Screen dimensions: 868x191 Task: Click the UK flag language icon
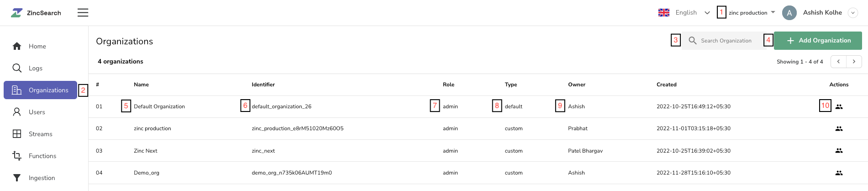coord(664,13)
